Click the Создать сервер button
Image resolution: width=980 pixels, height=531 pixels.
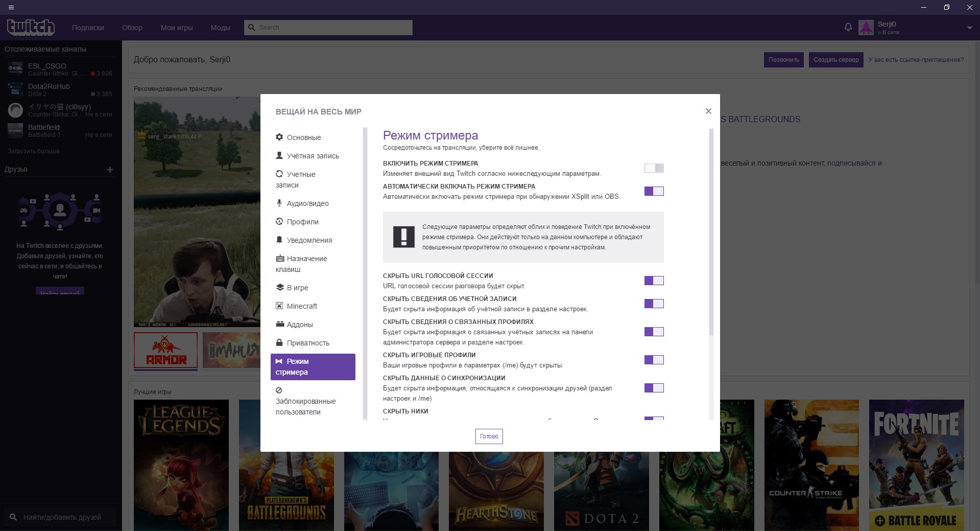pyautogui.click(x=836, y=60)
